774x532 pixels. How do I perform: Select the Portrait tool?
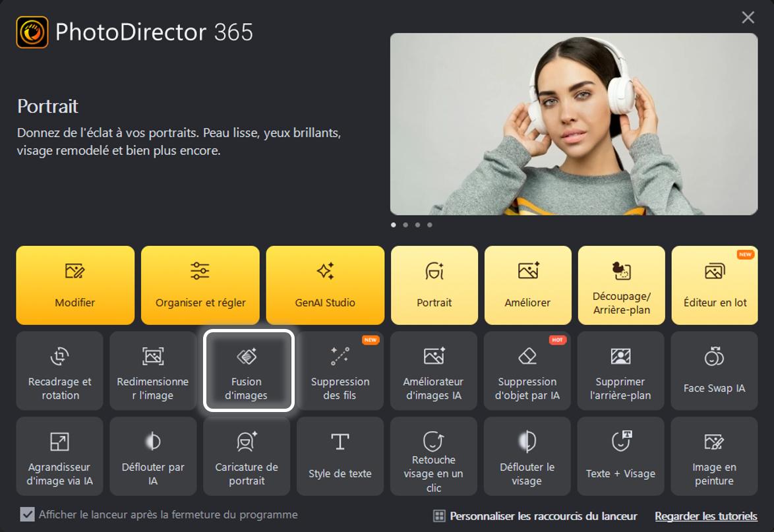pos(434,285)
